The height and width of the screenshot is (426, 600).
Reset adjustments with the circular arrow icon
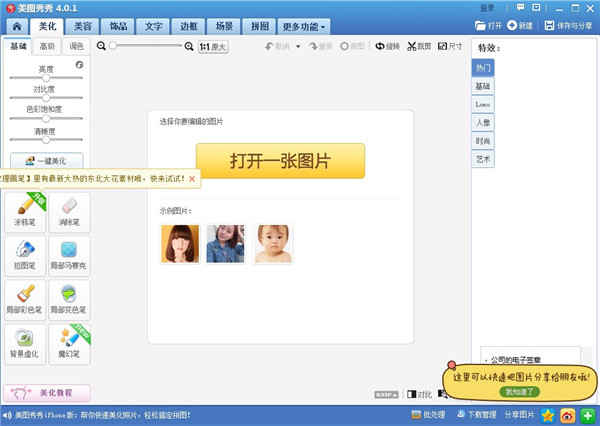[79, 65]
